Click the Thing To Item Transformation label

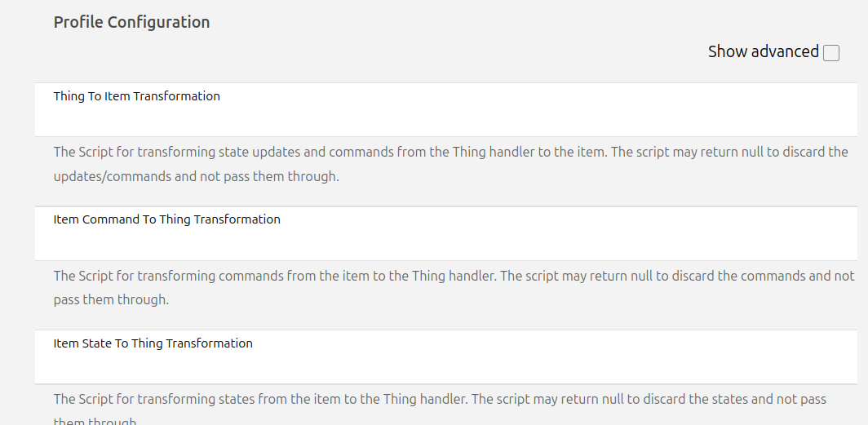(x=137, y=96)
